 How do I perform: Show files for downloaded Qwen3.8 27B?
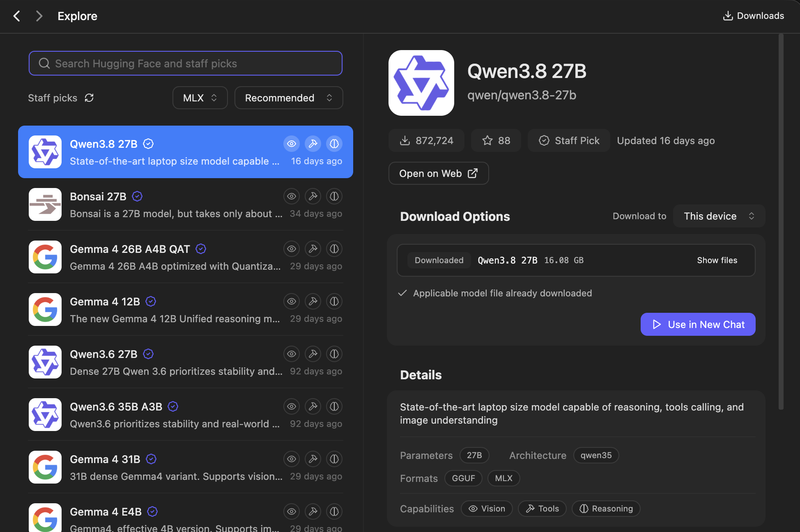717,260
